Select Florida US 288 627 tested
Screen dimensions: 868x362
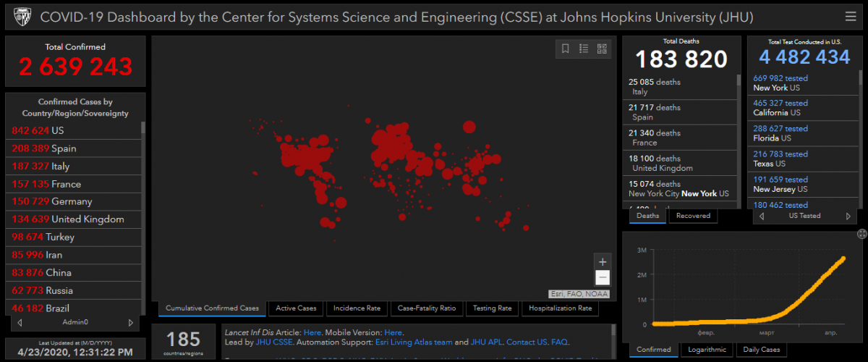pos(803,133)
